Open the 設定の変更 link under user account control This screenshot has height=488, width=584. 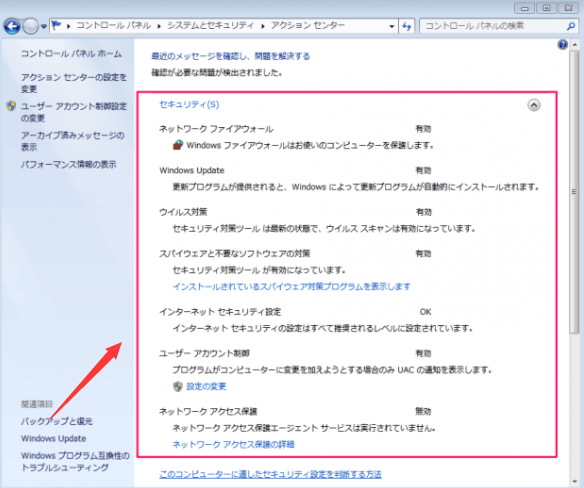click(x=206, y=386)
